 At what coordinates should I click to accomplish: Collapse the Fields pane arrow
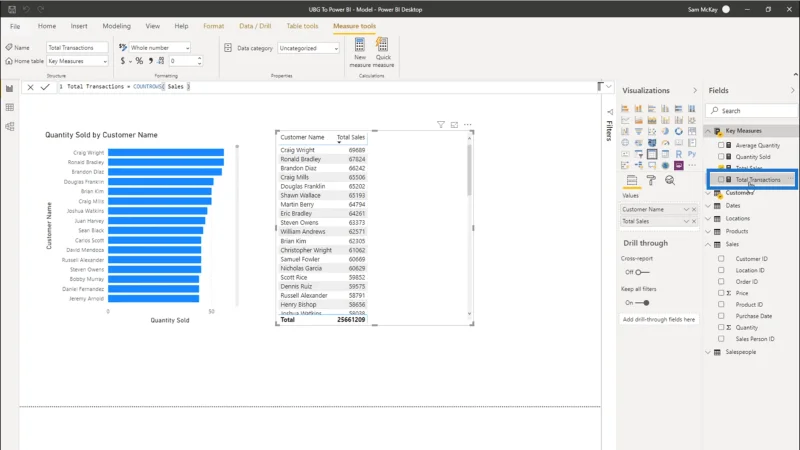click(792, 90)
